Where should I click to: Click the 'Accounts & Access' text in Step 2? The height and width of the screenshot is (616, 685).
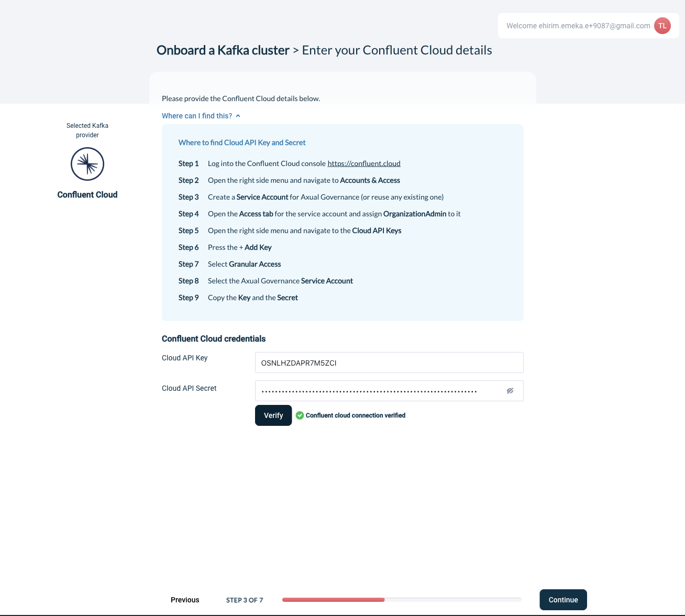click(370, 180)
